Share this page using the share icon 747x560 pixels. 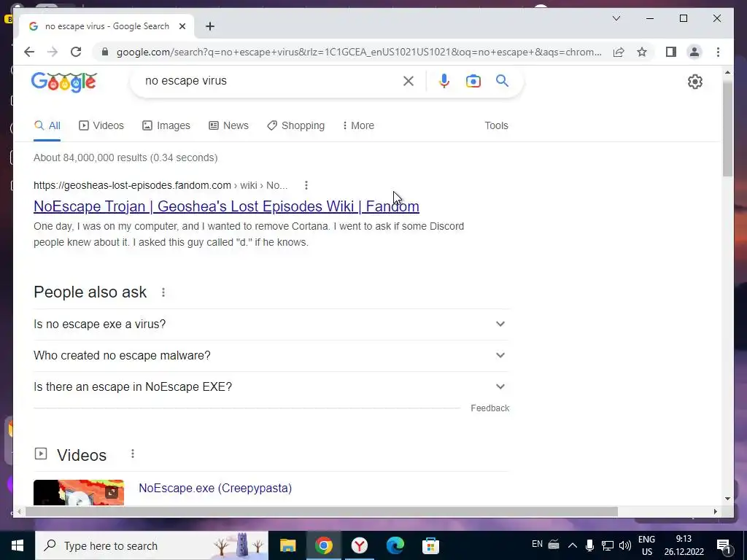(x=619, y=52)
